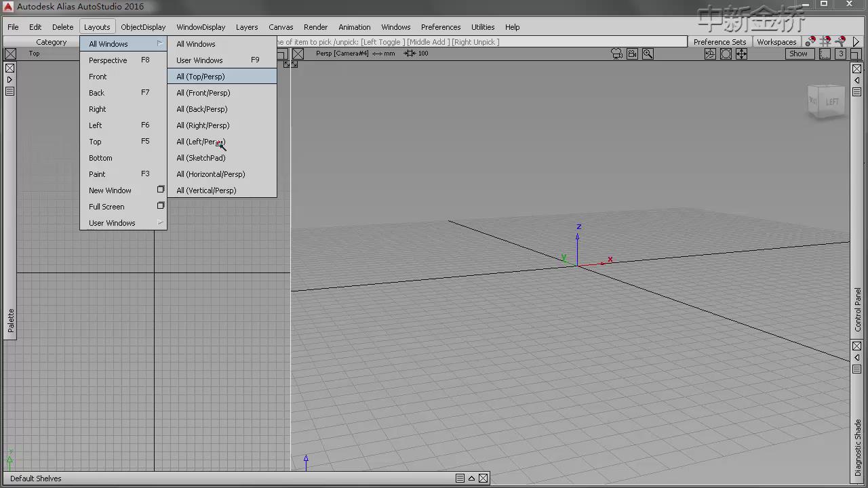868x488 pixels.
Task: Open the File menu
Action: pos(13,27)
